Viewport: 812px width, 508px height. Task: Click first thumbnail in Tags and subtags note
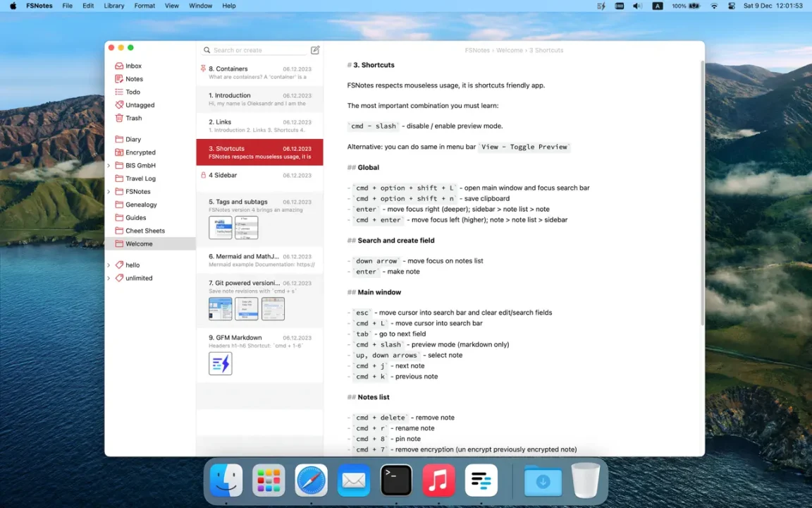pos(220,228)
